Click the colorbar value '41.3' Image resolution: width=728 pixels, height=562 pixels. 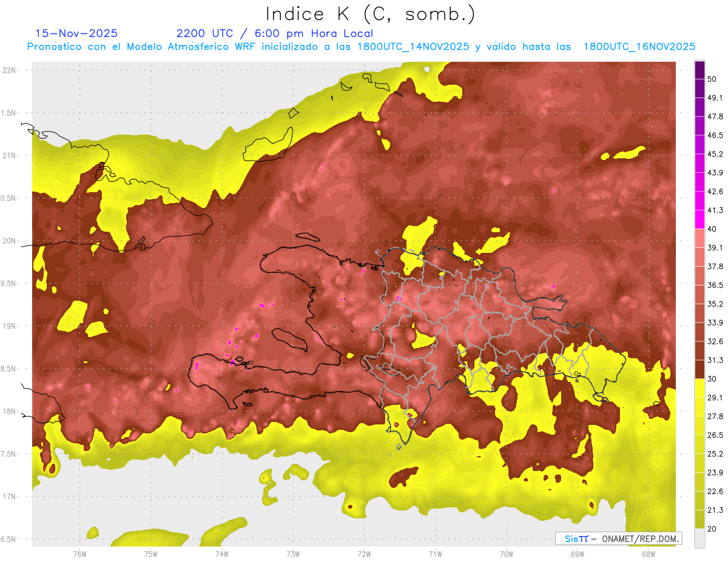pos(715,210)
